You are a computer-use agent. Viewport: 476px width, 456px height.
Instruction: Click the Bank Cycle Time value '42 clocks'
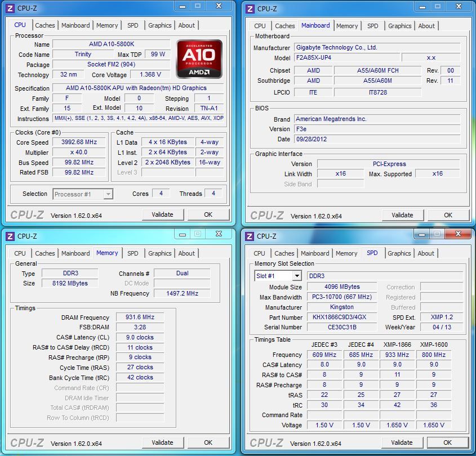pos(140,377)
